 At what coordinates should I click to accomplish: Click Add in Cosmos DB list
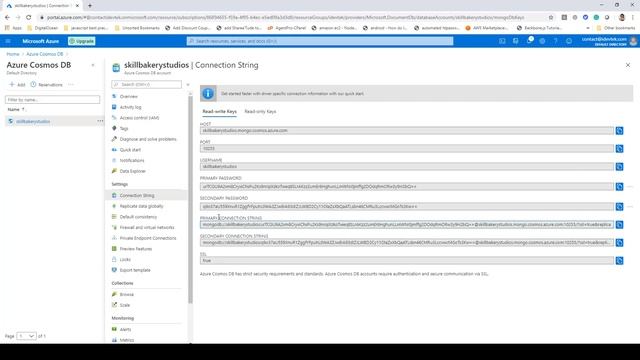(x=18, y=84)
